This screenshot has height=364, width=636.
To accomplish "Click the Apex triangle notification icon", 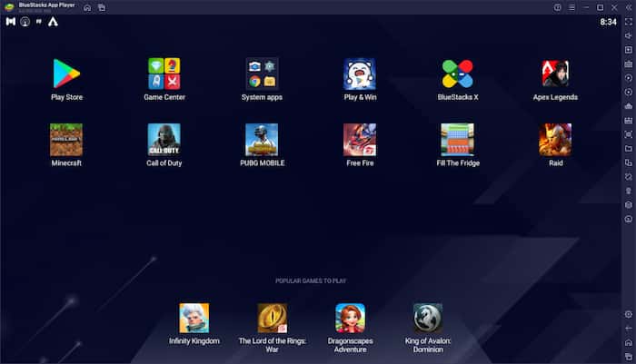I will (x=53, y=22).
